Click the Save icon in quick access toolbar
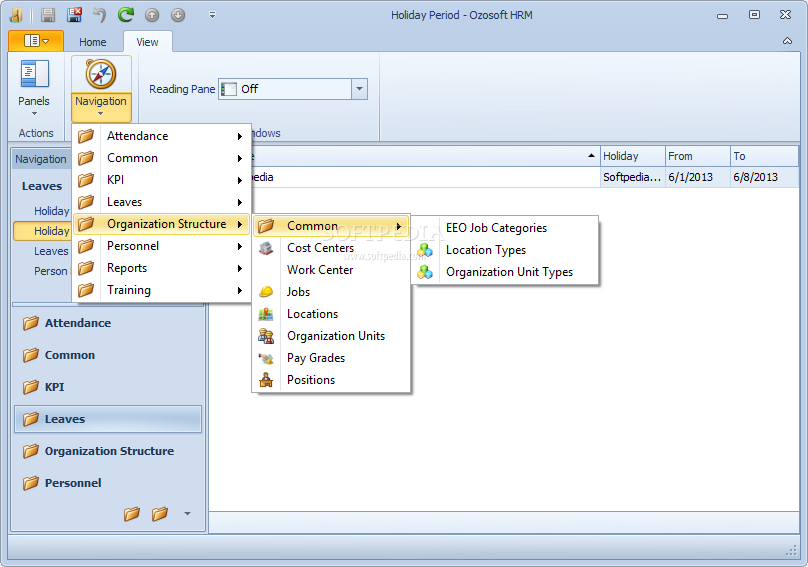This screenshot has height=567, width=808. point(48,15)
